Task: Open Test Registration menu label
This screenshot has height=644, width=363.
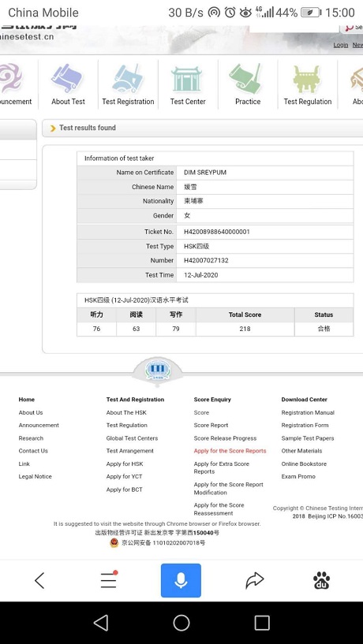Action: (x=128, y=102)
